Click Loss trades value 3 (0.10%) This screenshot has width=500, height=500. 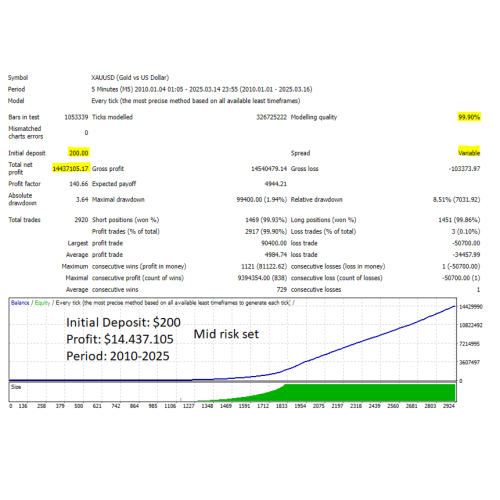466,231
